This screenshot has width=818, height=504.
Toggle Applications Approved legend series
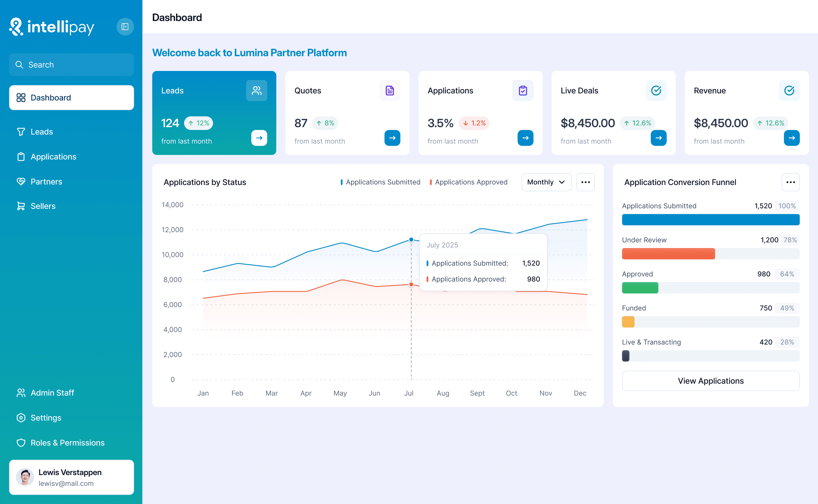(x=469, y=182)
